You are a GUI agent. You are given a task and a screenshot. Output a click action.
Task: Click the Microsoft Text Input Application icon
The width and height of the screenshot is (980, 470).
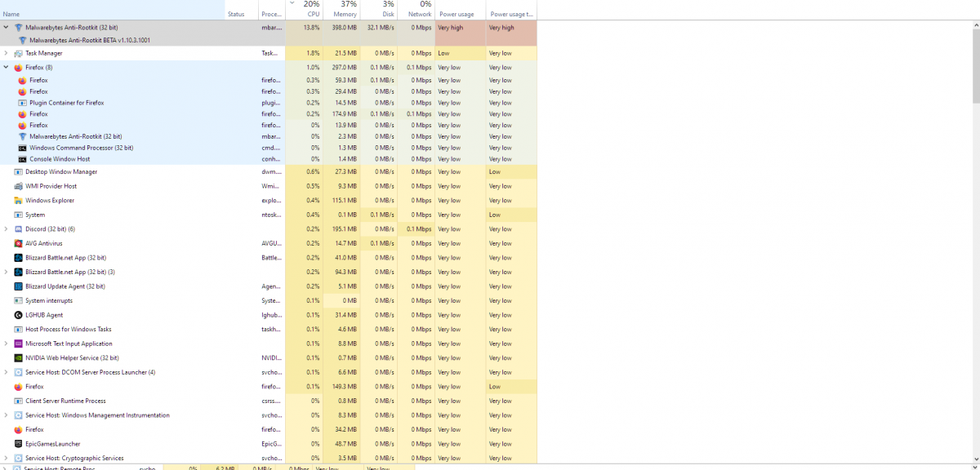point(18,344)
